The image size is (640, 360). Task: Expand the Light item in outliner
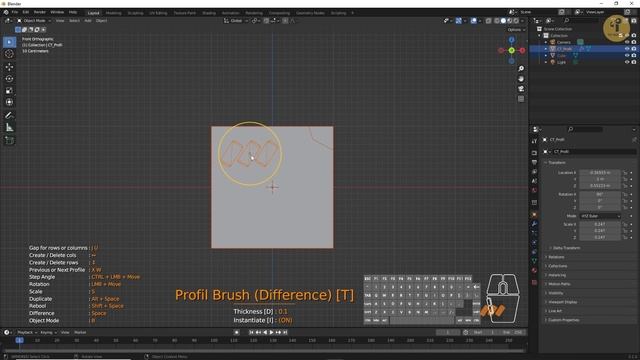tap(546, 62)
